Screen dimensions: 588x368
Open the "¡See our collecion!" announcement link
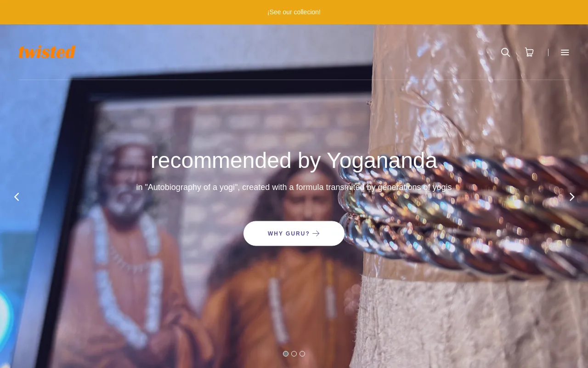tap(294, 12)
